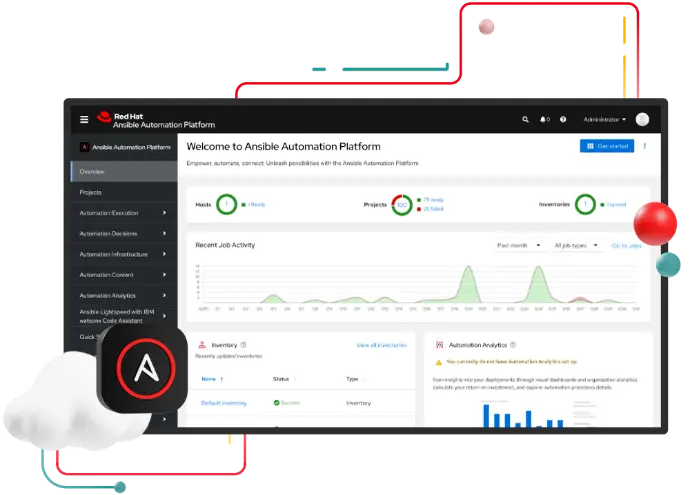Click help icon next to Inventory title
This screenshot has height=495, width=690.
[243, 345]
